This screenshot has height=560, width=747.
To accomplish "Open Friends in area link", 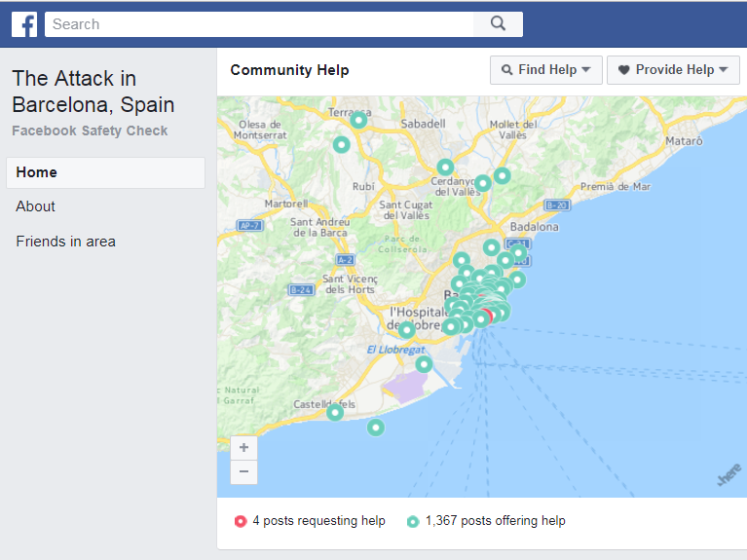I will (65, 242).
